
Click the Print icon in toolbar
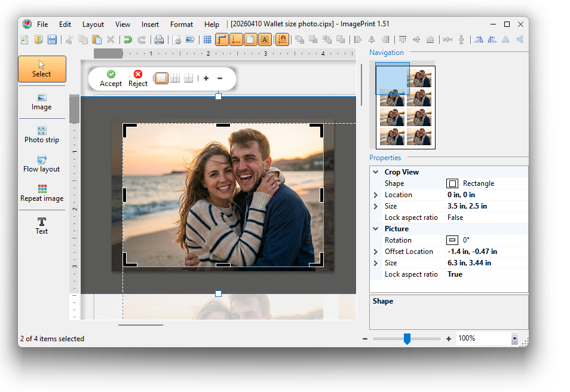point(159,40)
